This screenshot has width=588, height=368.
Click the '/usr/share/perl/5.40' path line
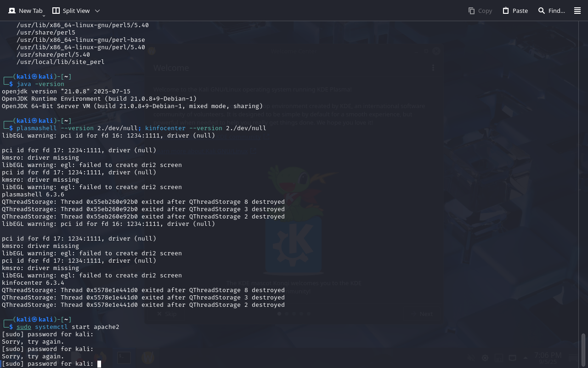(53, 55)
